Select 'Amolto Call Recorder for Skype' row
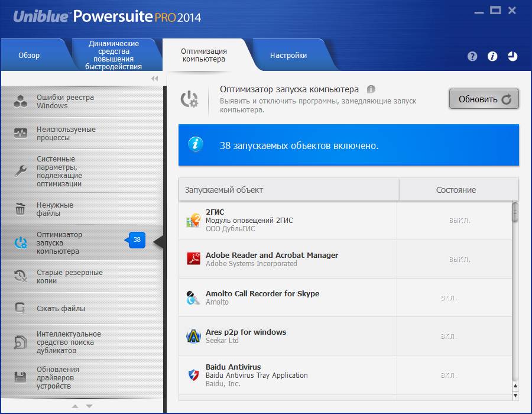The width and height of the screenshot is (532, 414). click(x=345, y=297)
